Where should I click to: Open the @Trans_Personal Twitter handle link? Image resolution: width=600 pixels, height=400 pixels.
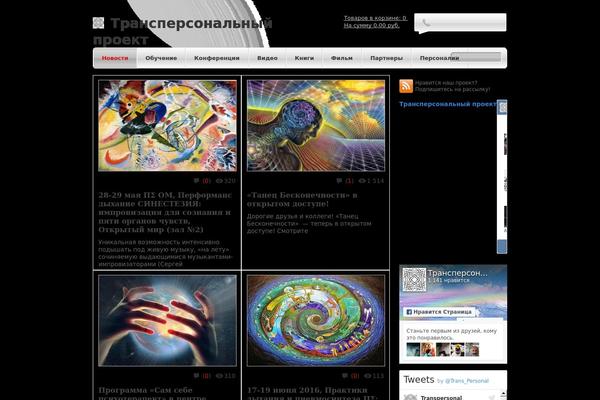[x=466, y=381]
